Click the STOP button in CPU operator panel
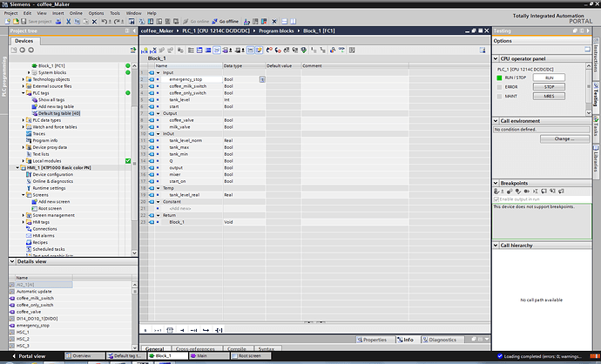This screenshot has width=601, height=364. (x=549, y=86)
